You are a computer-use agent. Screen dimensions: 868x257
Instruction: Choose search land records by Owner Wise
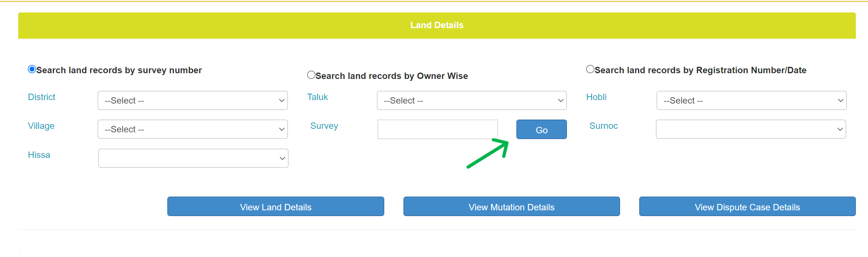click(x=311, y=75)
